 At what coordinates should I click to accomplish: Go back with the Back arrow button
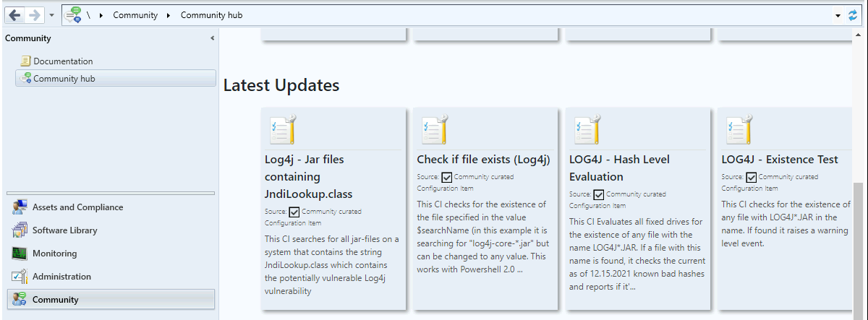click(15, 14)
